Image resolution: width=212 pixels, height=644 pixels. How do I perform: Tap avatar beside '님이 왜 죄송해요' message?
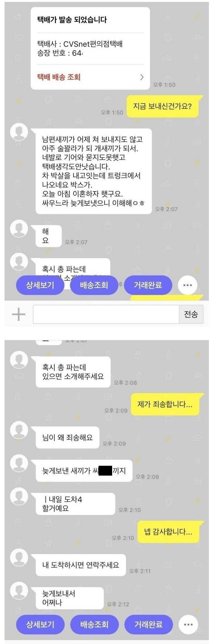pyautogui.click(x=19, y=430)
